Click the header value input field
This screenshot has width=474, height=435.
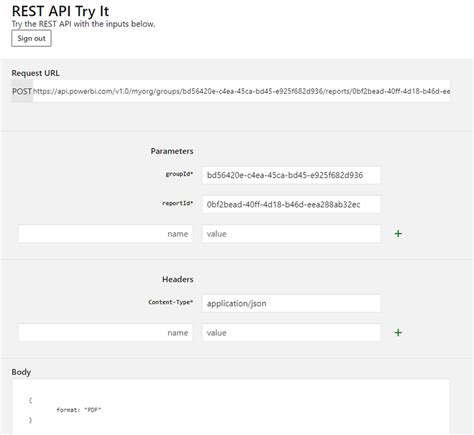coord(291,333)
